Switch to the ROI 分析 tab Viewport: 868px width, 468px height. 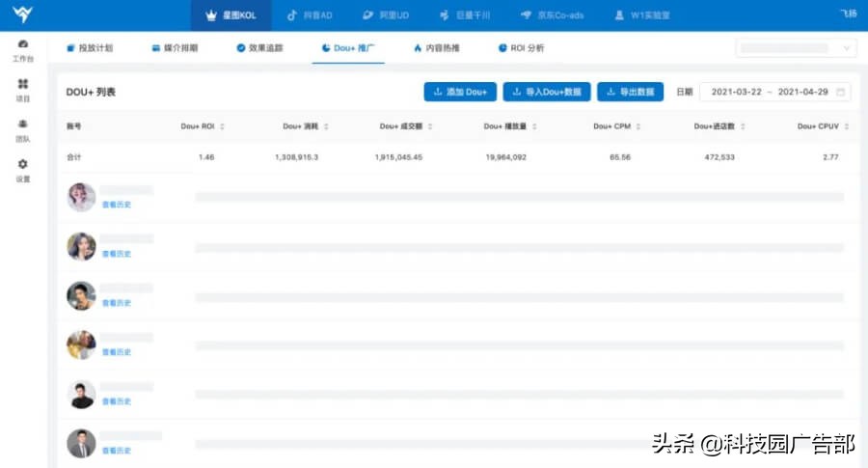(522, 48)
